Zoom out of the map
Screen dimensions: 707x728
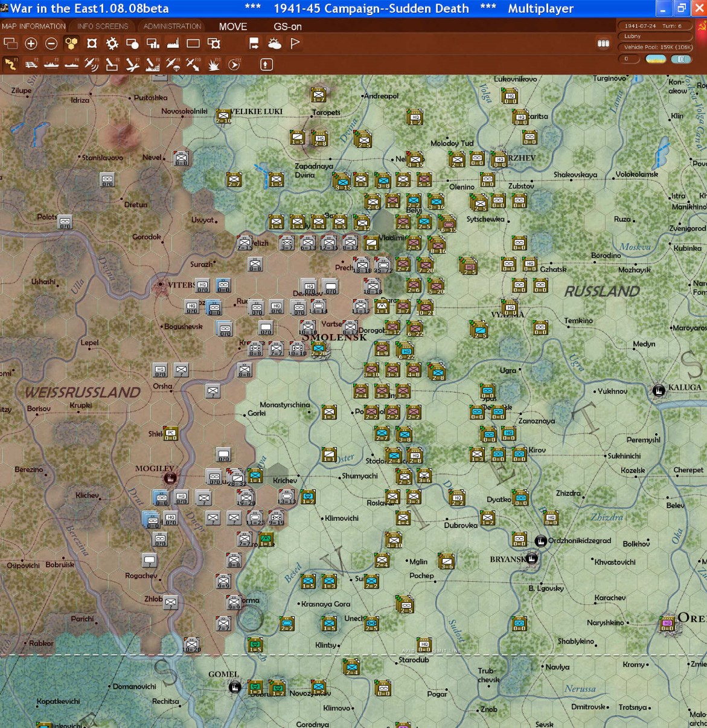coord(51,43)
